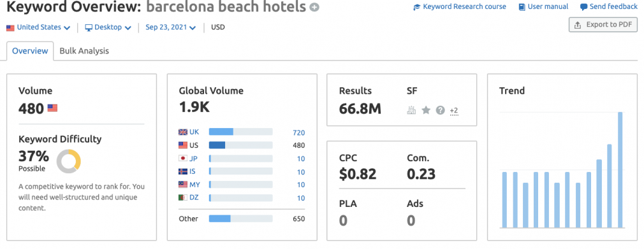Click the hotel building SERP feature icon
Screen dimensions: 644x249
click(x=411, y=110)
